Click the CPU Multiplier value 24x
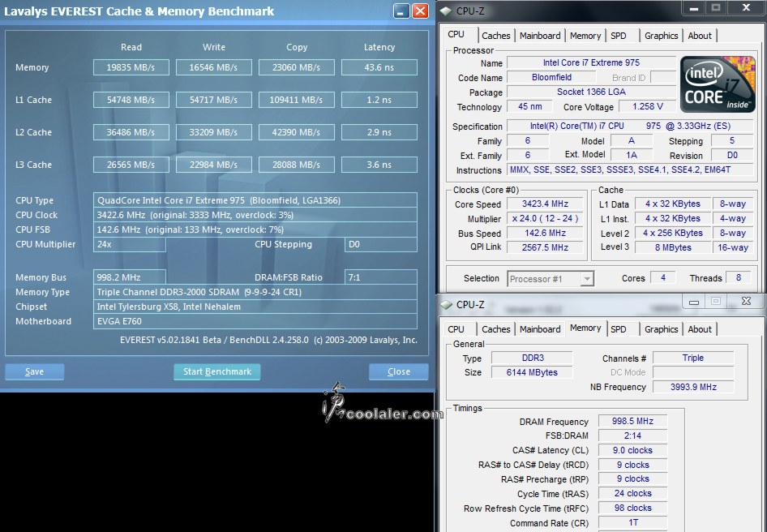Screen dimensions: 767x532 click(130, 244)
